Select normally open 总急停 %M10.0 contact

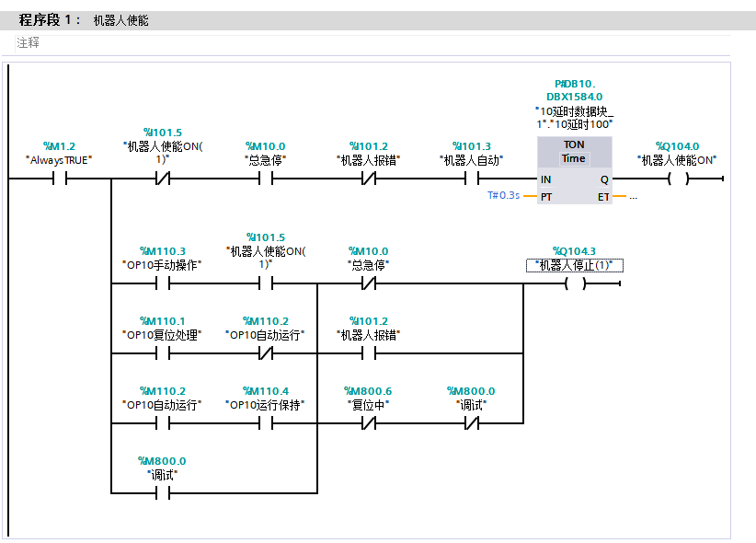pos(266,179)
